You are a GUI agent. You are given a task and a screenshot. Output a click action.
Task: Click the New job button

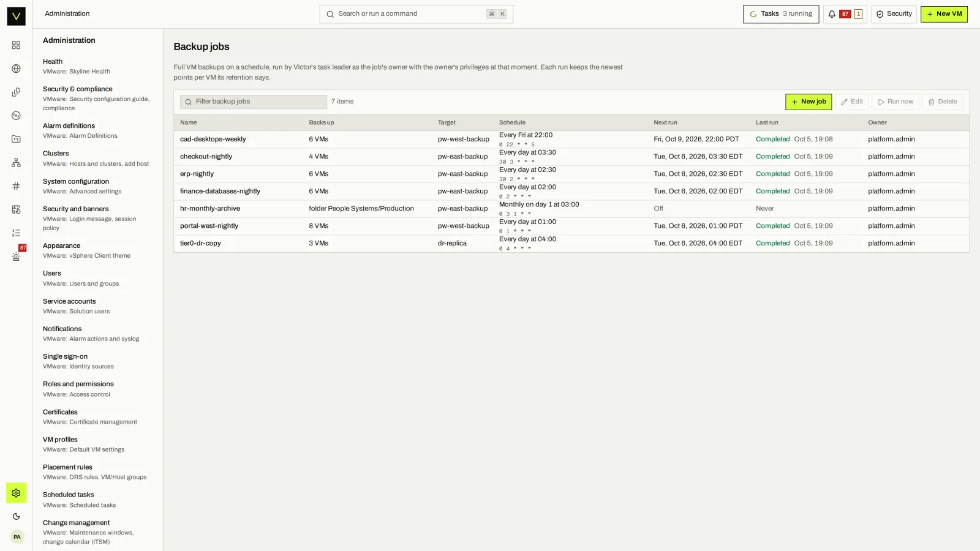[x=809, y=102]
